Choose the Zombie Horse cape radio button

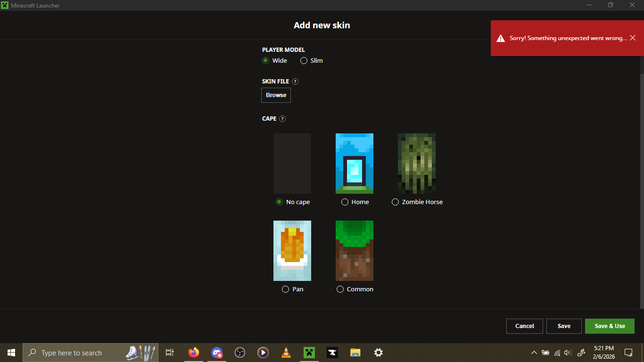click(x=396, y=202)
